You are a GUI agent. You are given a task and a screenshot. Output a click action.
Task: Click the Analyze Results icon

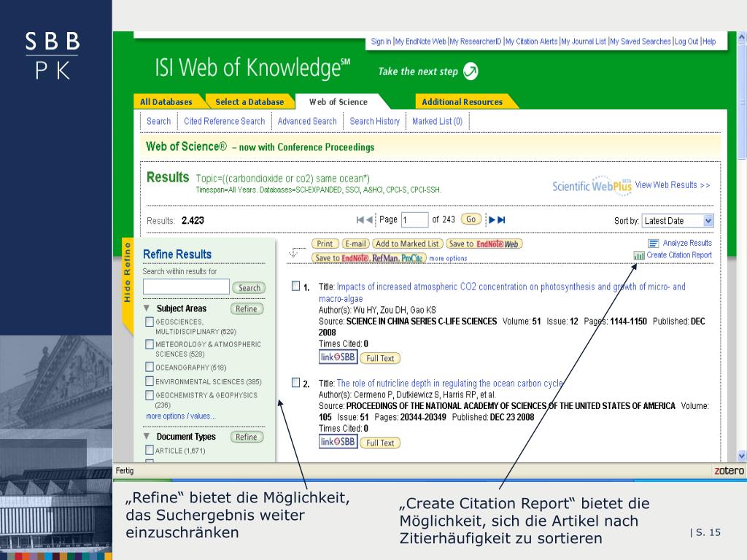tap(653, 244)
